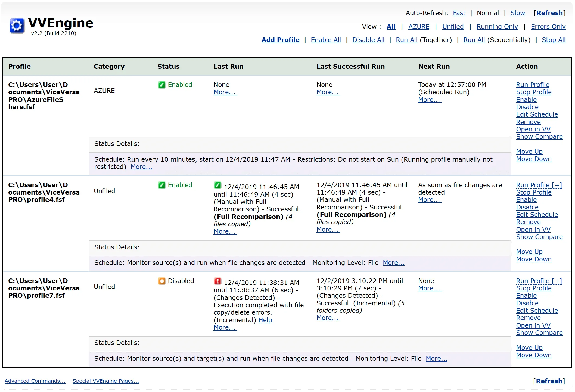Click green Enabled checkmark icon for profile4.fsf
Screen dimensions: 575x392
pyautogui.click(x=162, y=185)
